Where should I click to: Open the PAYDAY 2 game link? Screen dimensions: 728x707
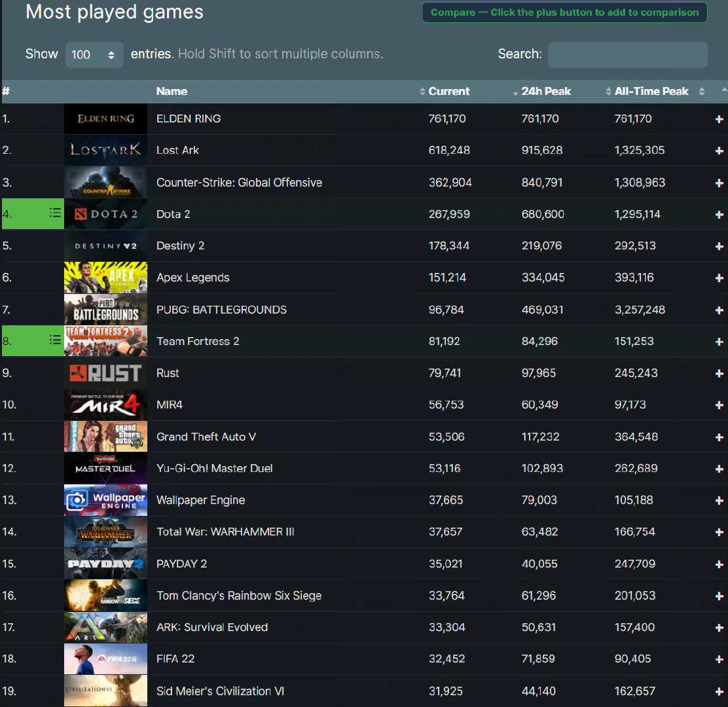[x=181, y=564]
